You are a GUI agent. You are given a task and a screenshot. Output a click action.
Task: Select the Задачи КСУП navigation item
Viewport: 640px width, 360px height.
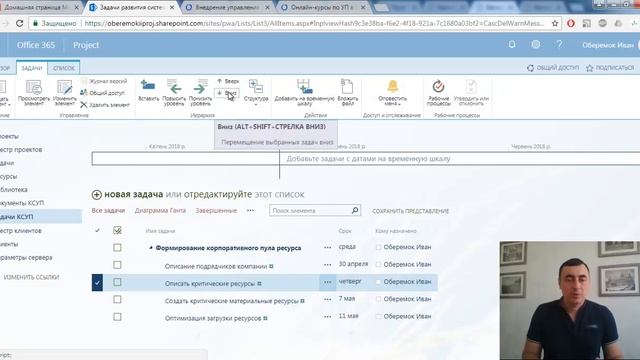[40, 217]
